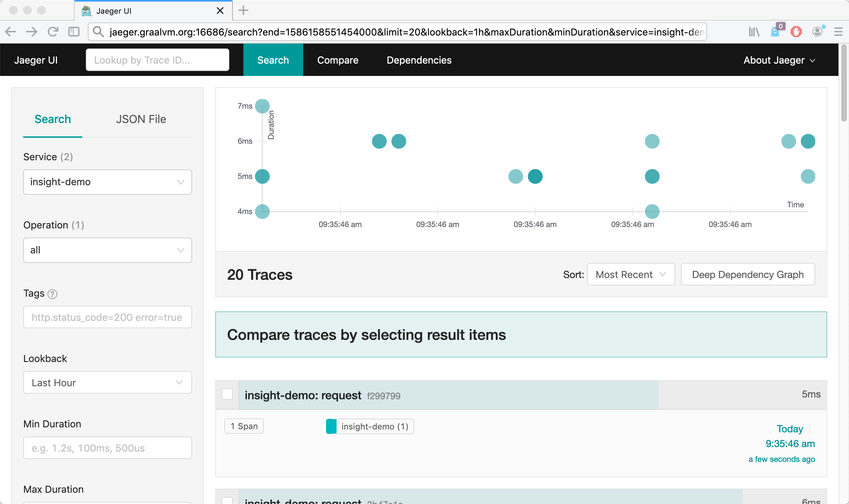The width and height of the screenshot is (849, 504).
Task: Open the Dependencies navigation tab
Action: [x=419, y=60]
